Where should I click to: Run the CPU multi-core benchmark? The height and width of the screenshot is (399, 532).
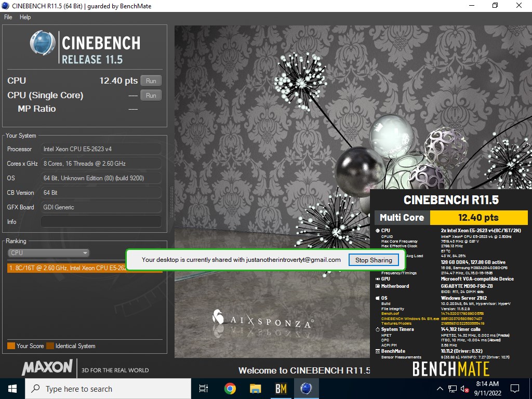[x=151, y=81]
